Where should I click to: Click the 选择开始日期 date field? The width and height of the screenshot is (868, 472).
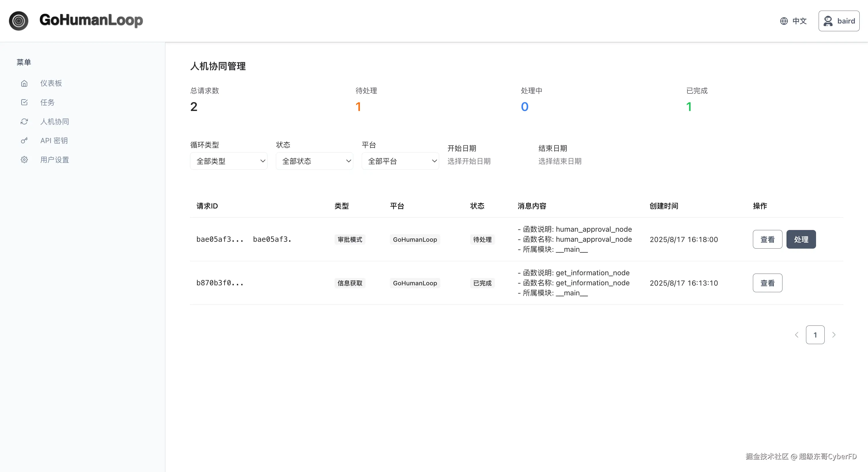469,161
